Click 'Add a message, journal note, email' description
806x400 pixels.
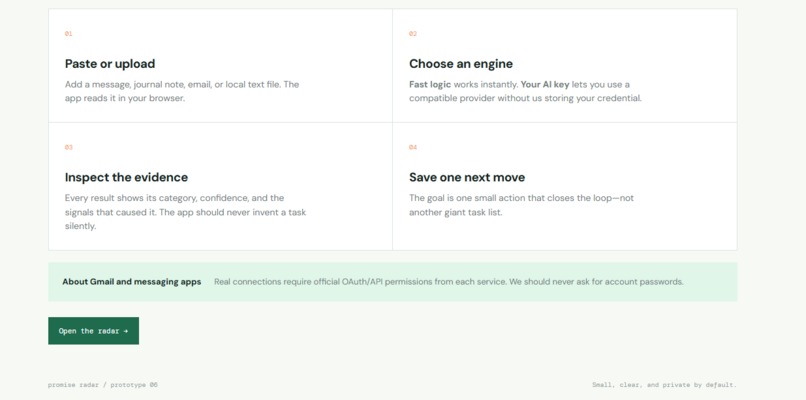pos(182,91)
